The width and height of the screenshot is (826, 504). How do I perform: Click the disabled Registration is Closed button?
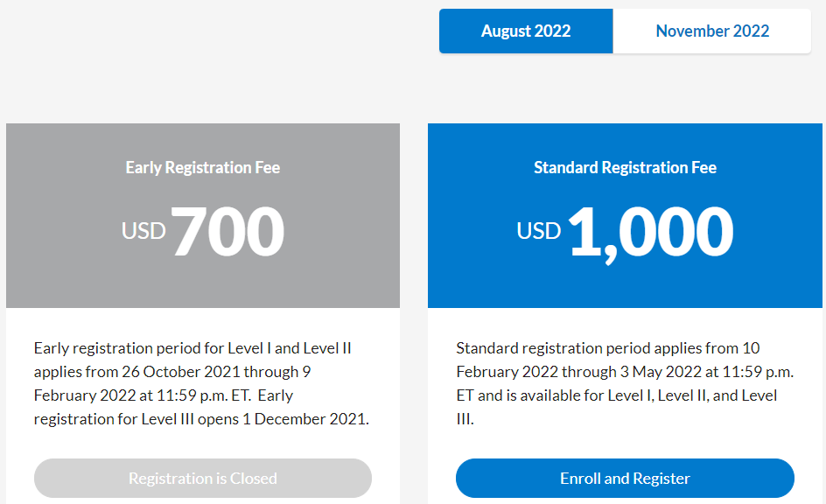coord(203,479)
